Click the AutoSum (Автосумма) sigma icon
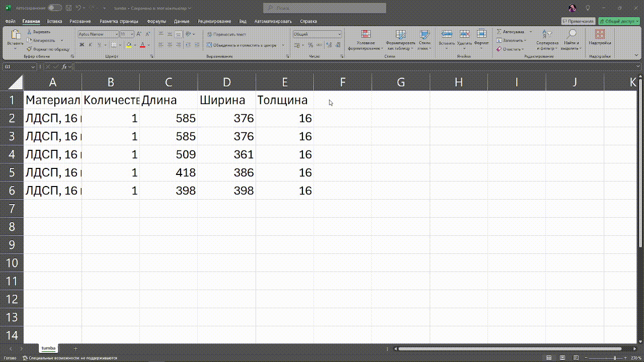This screenshot has width=644, height=362. pos(499,32)
